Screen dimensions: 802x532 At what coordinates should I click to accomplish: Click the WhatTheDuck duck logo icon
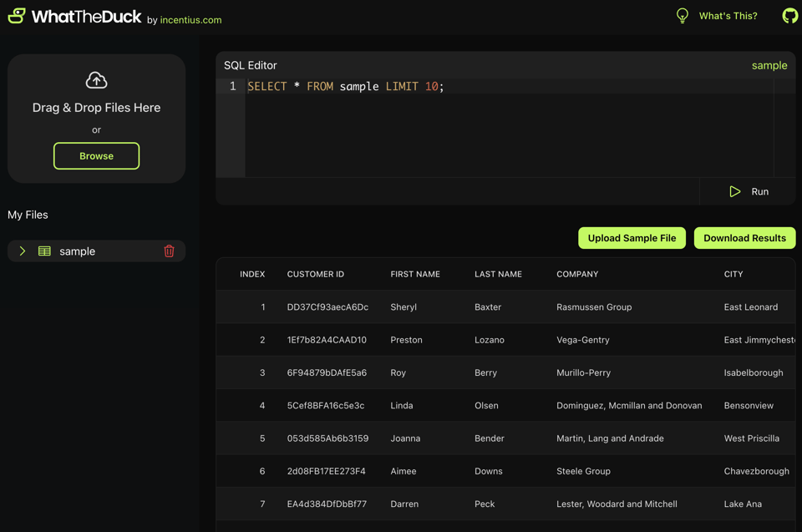(17, 16)
